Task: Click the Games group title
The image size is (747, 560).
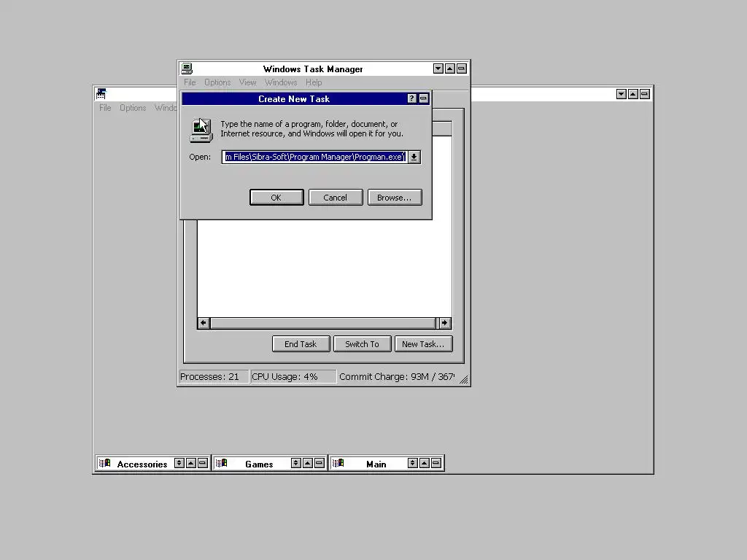Action: 259,464
